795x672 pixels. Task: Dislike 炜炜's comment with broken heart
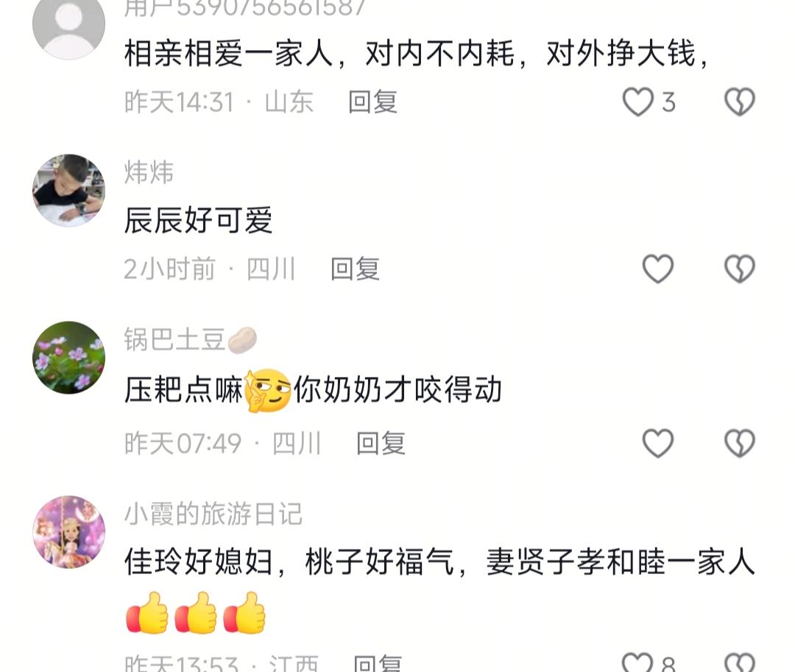[740, 269]
